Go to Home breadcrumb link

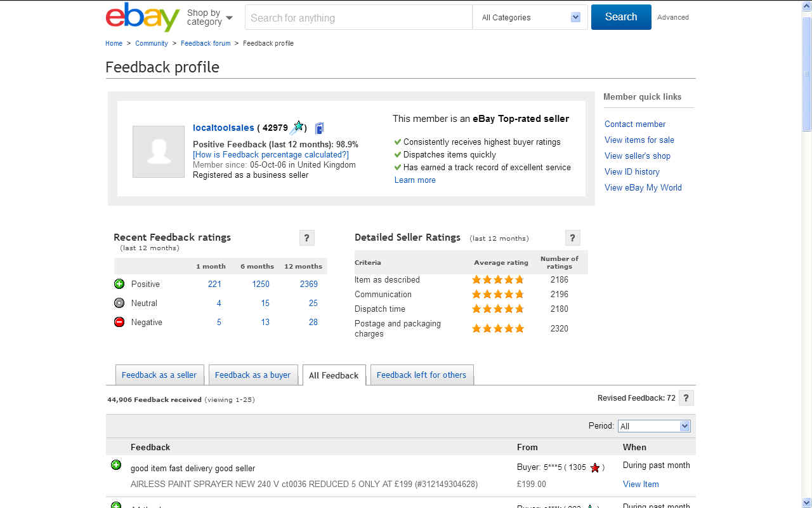coord(114,43)
